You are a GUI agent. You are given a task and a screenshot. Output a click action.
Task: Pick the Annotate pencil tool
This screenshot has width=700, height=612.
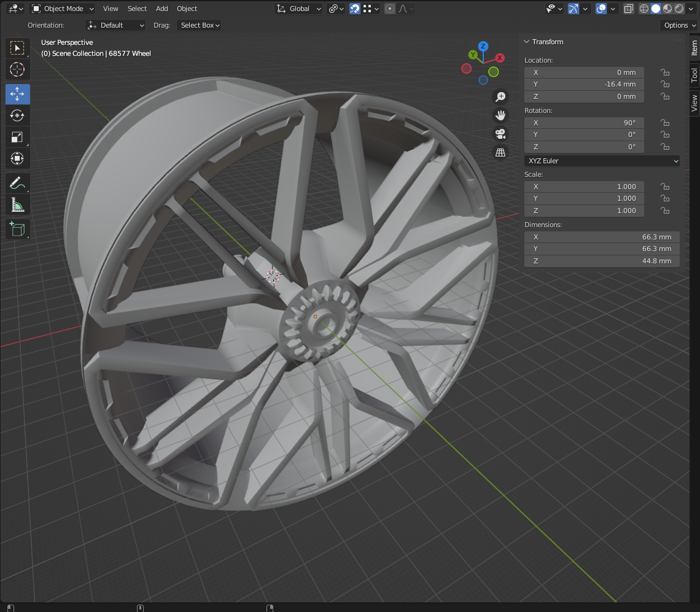[x=17, y=183]
